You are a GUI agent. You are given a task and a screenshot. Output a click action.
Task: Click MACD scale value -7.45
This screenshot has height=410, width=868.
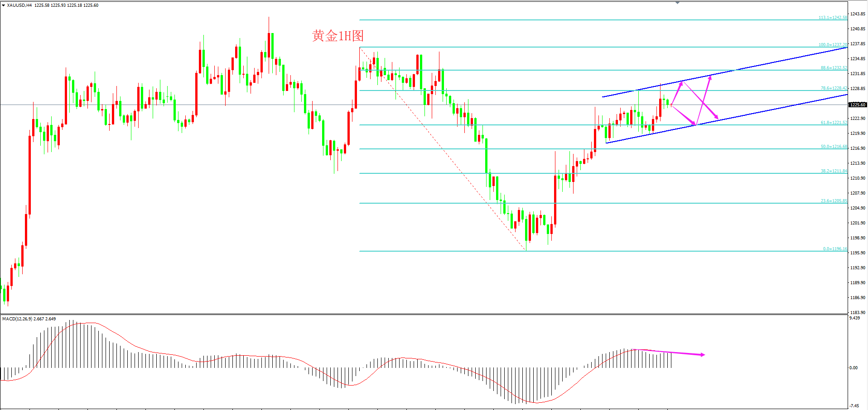pyautogui.click(x=854, y=406)
